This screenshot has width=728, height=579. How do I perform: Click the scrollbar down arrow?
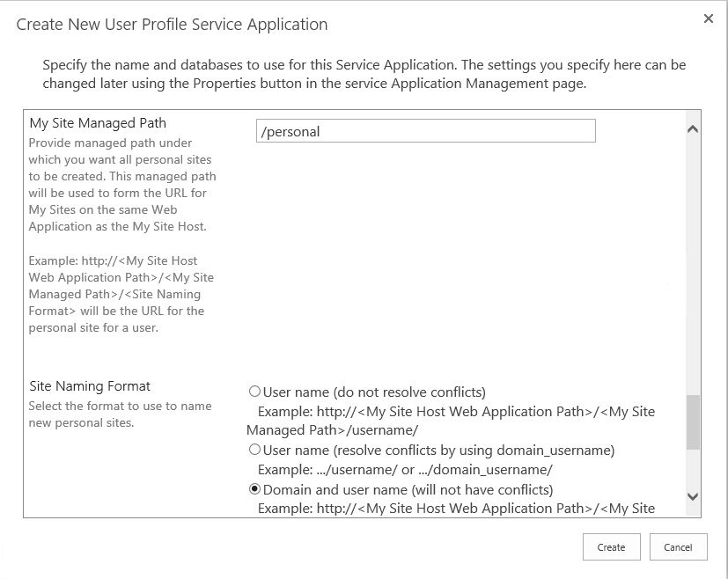(x=692, y=497)
